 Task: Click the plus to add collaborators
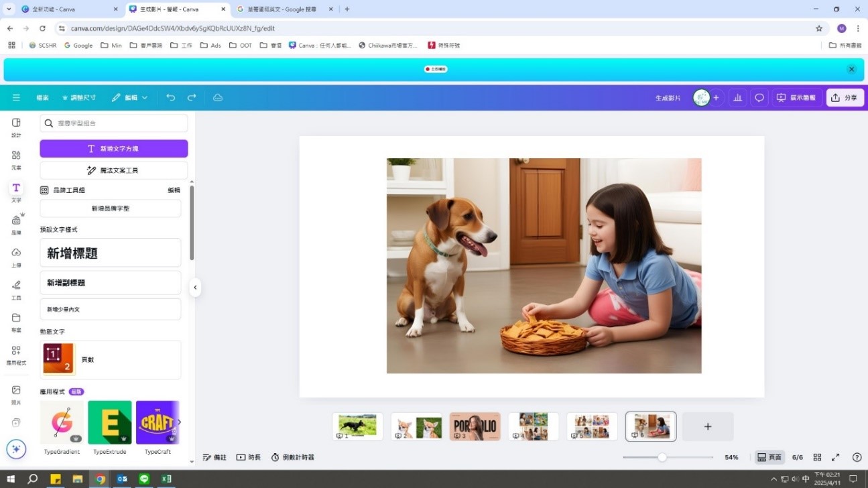click(716, 98)
